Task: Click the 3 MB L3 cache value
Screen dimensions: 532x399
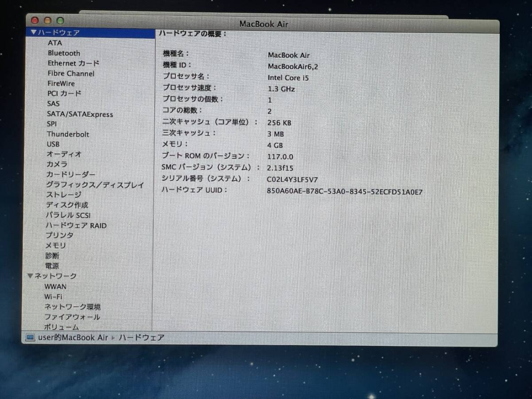Action: pyautogui.click(x=276, y=134)
